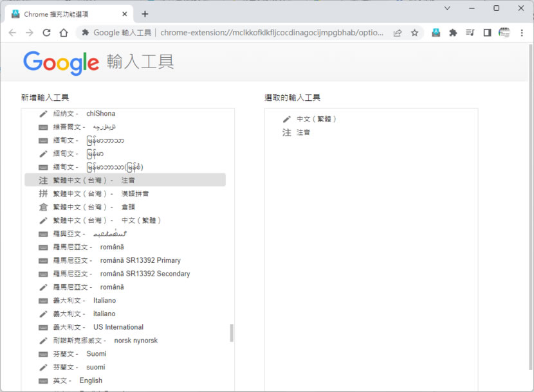The image size is (534, 392).
Task: Click the browser back arrow
Action: pos(12,33)
